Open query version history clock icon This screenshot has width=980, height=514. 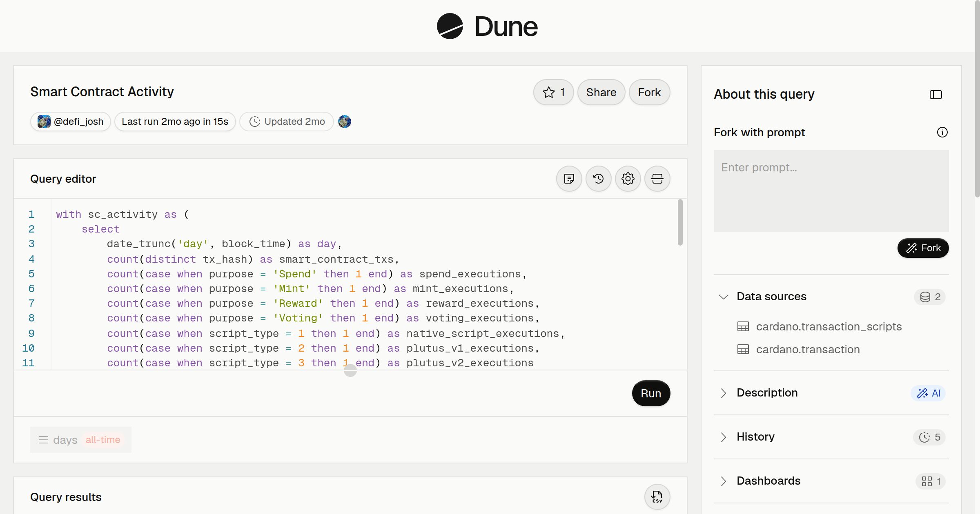point(598,179)
